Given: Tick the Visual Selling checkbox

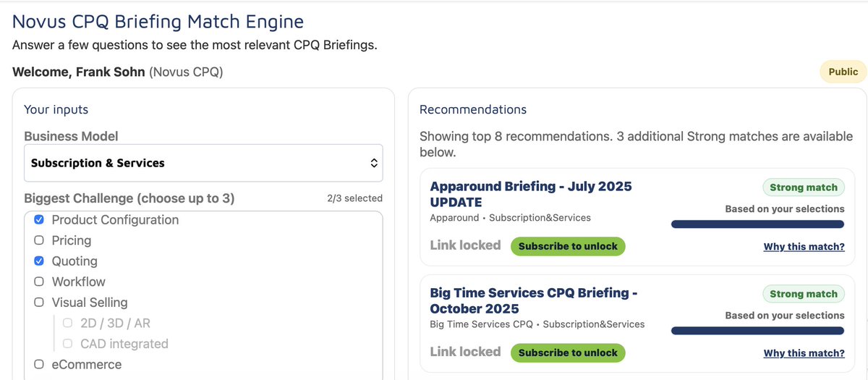Looking at the screenshot, I should coord(39,302).
